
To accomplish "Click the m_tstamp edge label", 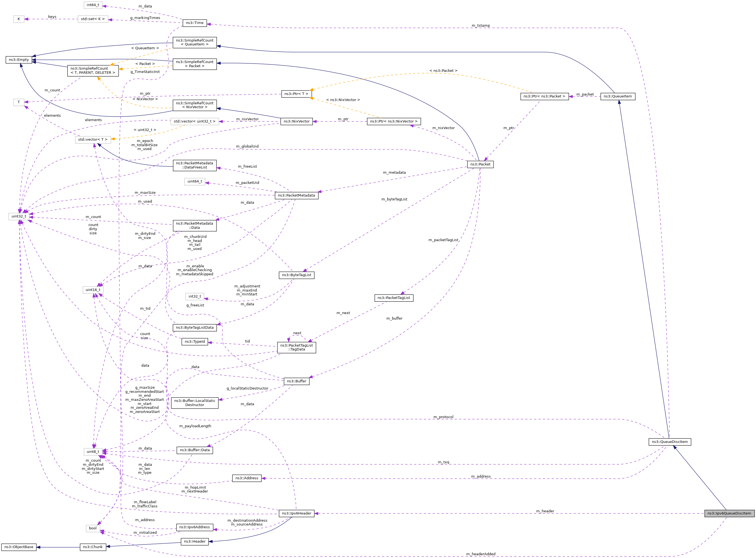I will click(x=480, y=26).
